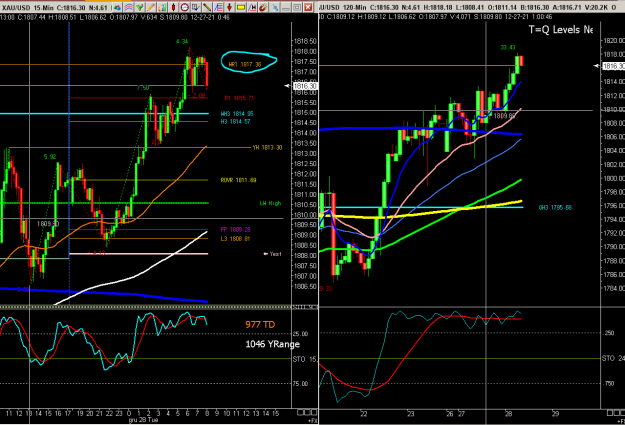Select the yellow rectangle drawing tool

point(241,7)
